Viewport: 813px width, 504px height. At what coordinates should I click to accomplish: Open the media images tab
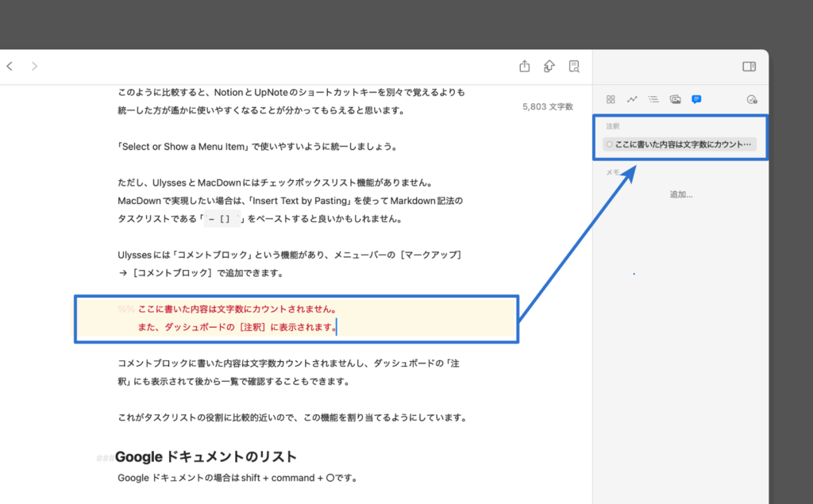675,99
